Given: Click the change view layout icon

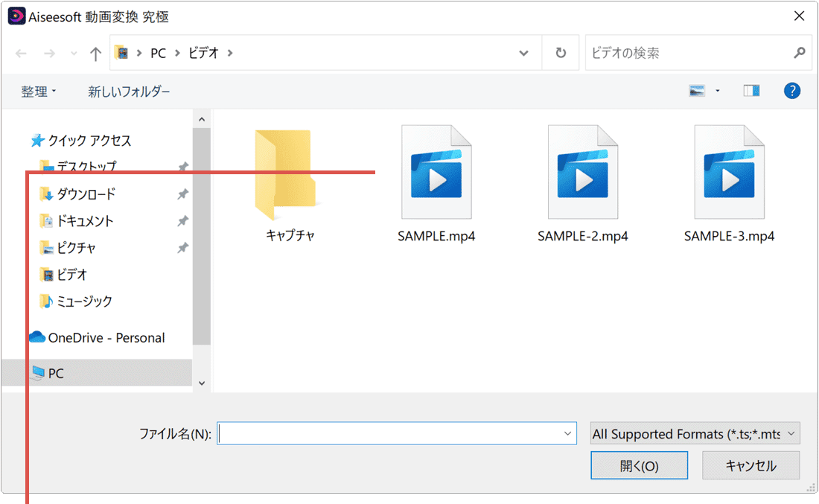Looking at the screenshot, I should point(698,91).
